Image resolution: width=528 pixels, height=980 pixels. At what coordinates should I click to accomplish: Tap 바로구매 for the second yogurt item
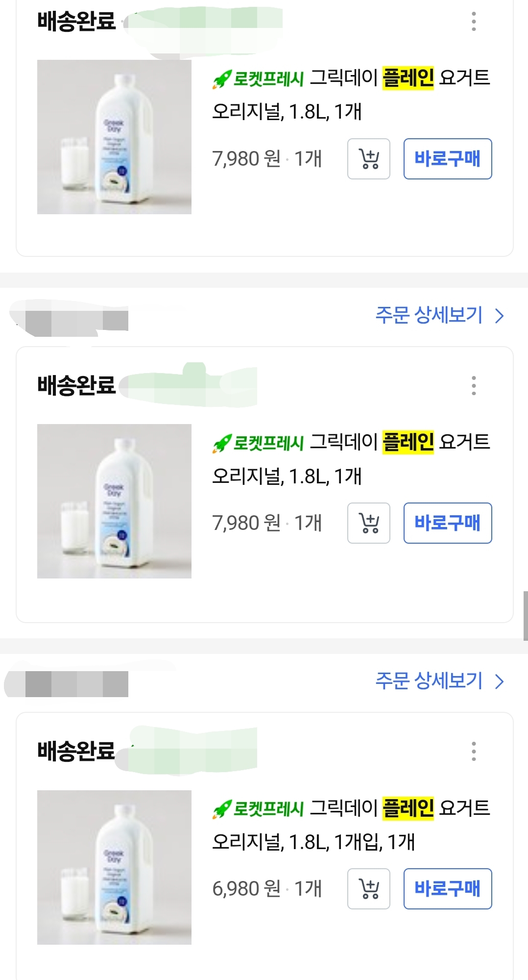click(448, 523)
